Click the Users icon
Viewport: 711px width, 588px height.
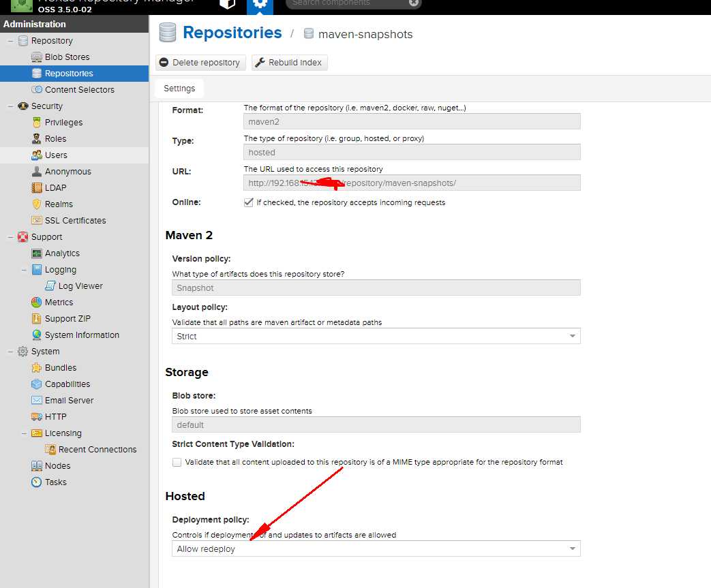tap(37, 155)
